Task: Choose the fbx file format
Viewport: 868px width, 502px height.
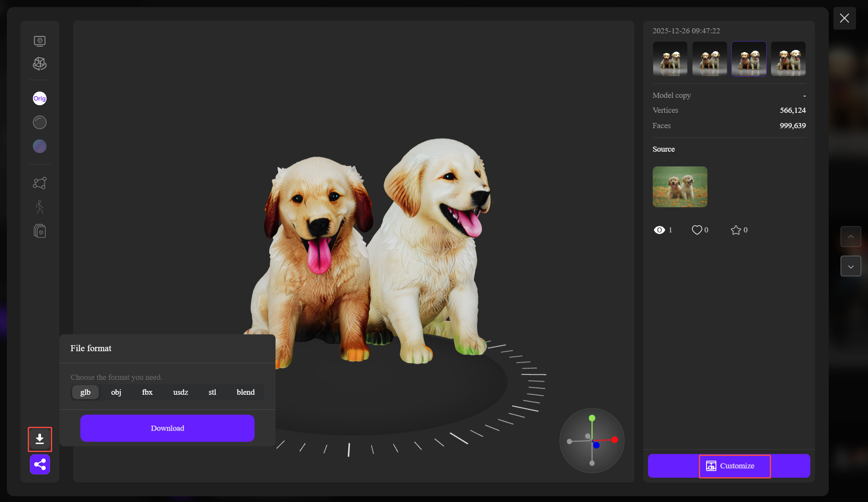Action: (147, 392)
